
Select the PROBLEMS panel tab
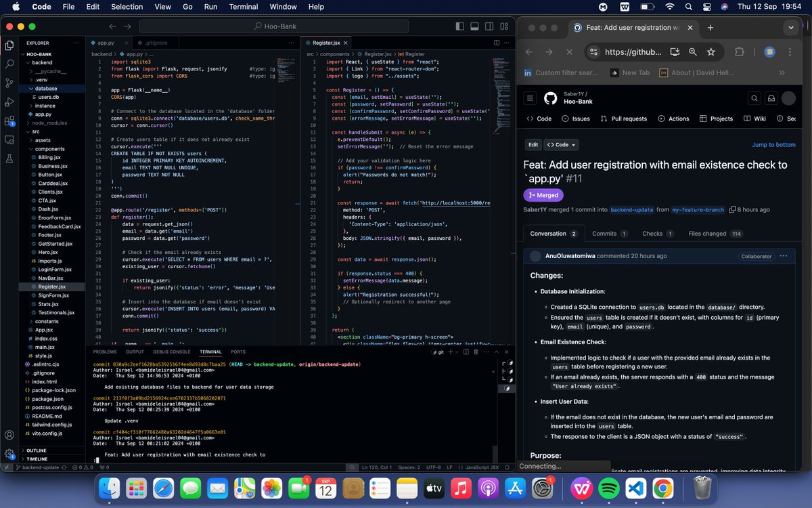pos(104,352)
